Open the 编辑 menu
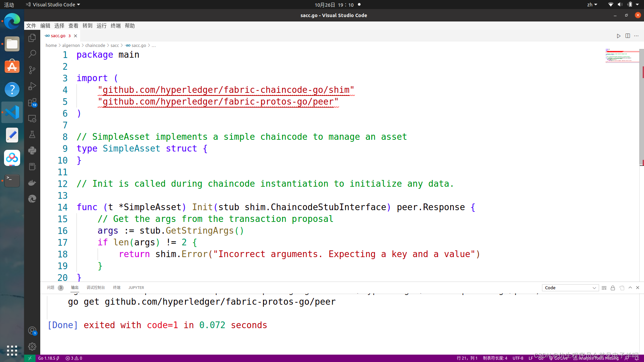 tap(45, 26)
